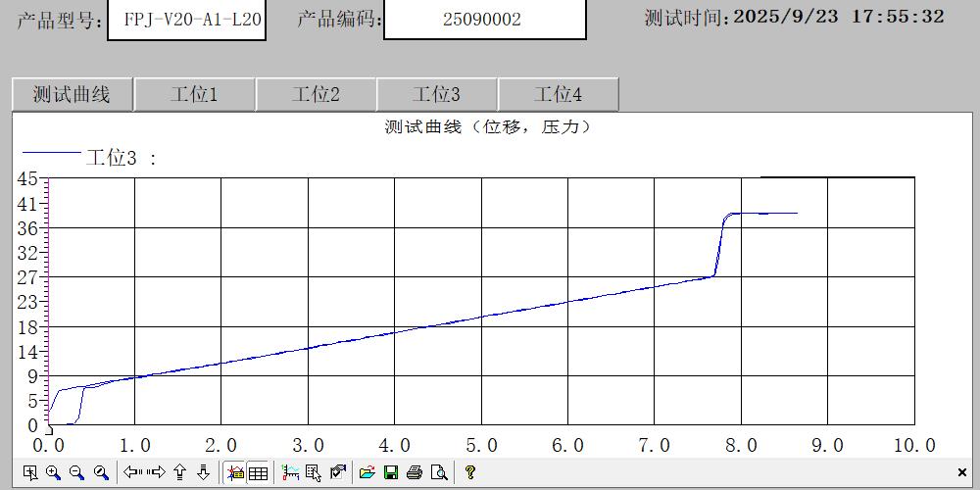Open the axis scale settings icon
This screenshot has height=490, width=980.
coord(290,472)
